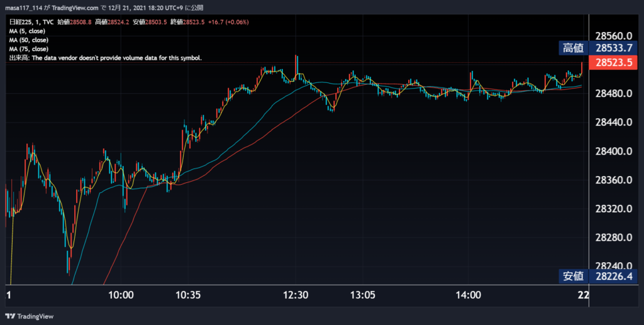Viewport: 644px width, 325px height.
Task: Click the 安値 28503.5 value in chart header
Action: coord(150,22)
